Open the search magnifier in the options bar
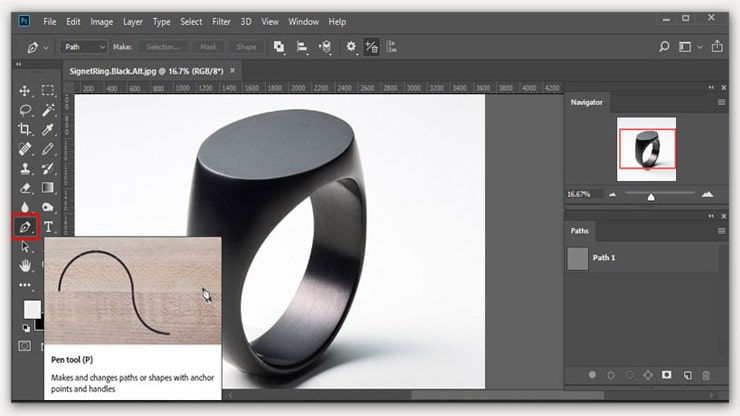The height and width of the screenshot is (416, 740). (x=664, y=46)
